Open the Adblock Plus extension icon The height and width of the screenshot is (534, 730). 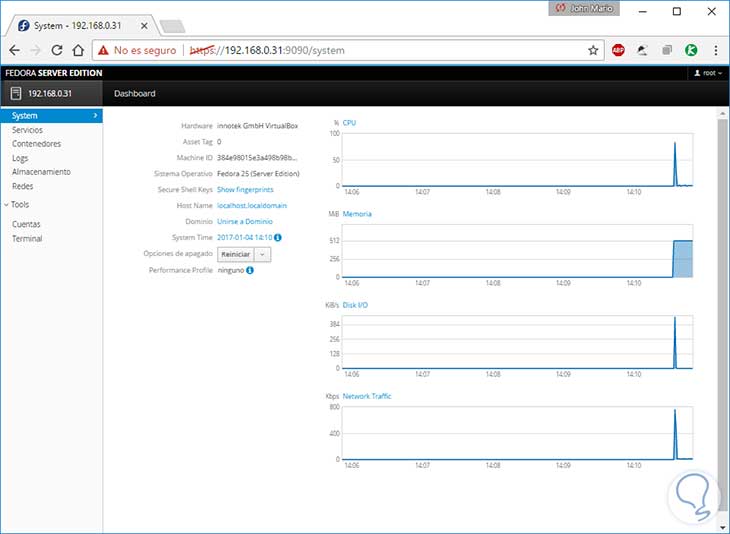click(618, 50)
